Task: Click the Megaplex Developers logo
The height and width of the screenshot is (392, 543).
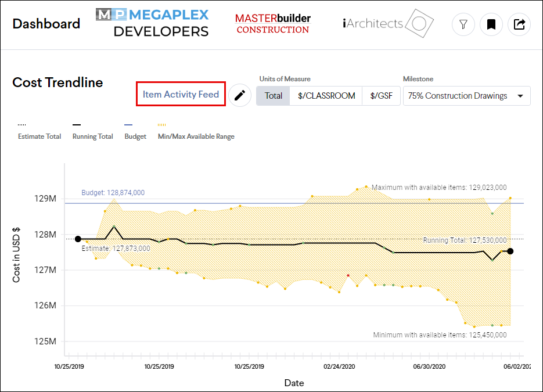Action: coord(152,23)
